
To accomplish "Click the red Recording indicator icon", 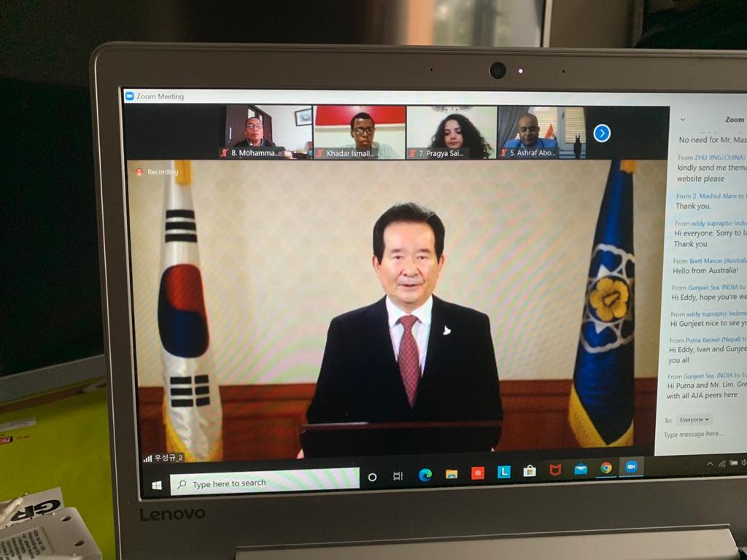I will 139,172.
